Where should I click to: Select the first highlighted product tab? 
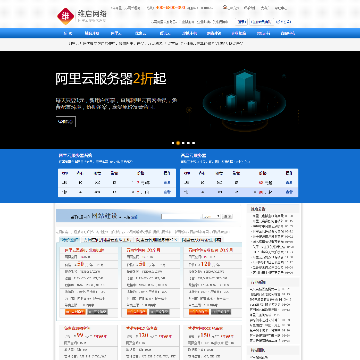[x=70, y=240]
